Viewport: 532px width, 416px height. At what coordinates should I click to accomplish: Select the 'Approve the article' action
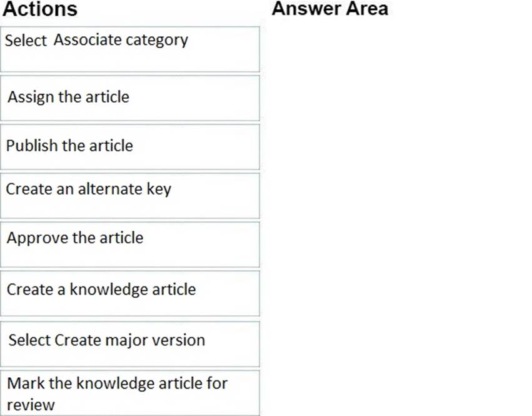pyautogui.click(x=129, y=244)
